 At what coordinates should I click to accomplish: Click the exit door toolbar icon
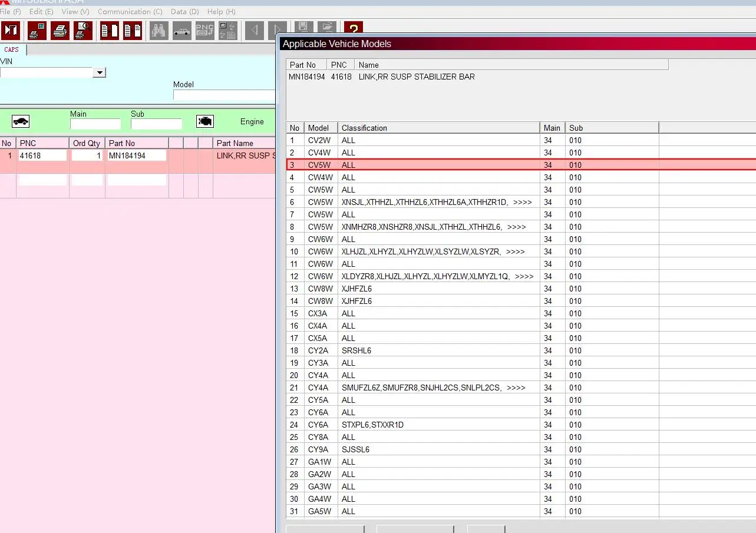11,30
